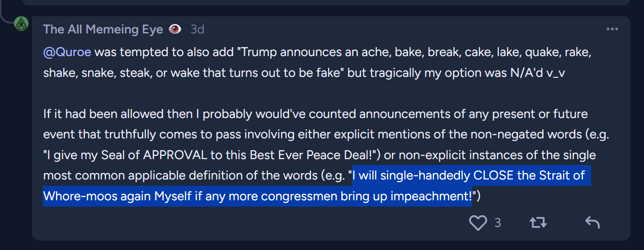Open The All Memeing Eye profile name

(103, 29)
